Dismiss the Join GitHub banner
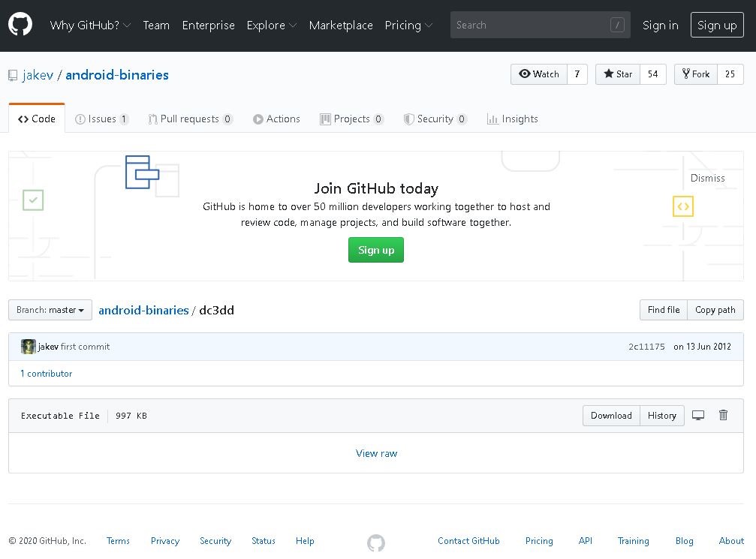Screen dimensions: 756x559 pos(707,178)
